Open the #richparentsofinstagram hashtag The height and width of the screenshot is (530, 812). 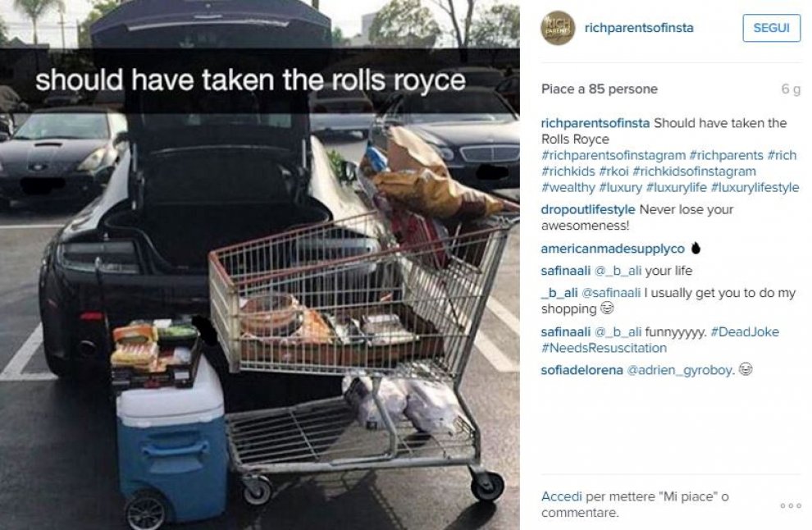click(x=614, y=155)
